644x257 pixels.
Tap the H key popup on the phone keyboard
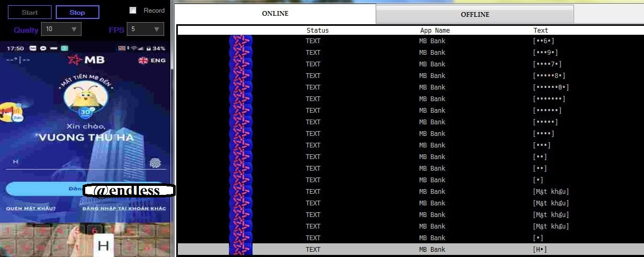(104, 245)
